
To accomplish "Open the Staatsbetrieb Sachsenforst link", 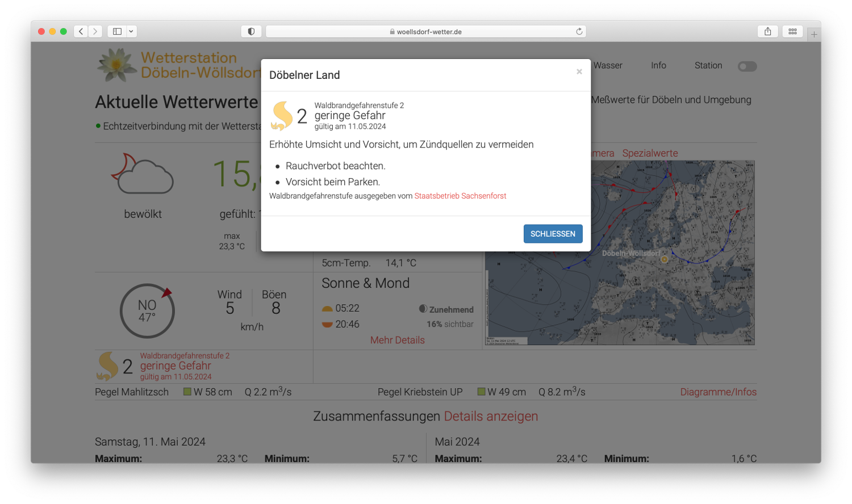I will 460,196.
